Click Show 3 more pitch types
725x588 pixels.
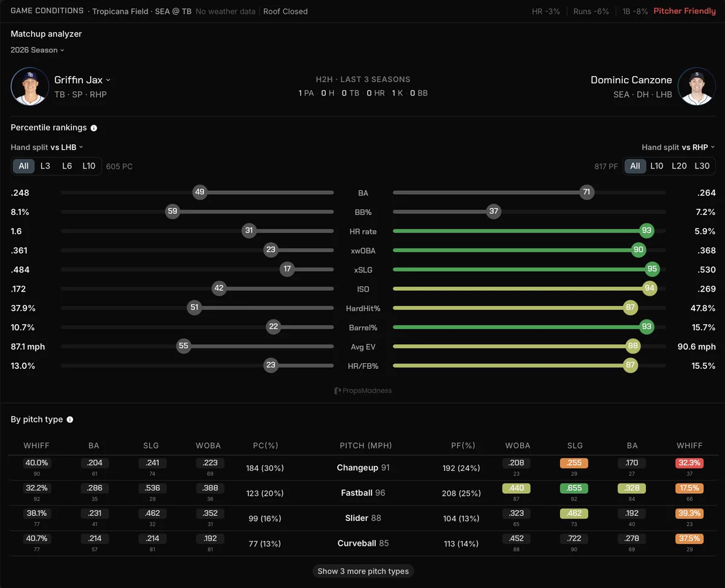(x=363, y=571)
